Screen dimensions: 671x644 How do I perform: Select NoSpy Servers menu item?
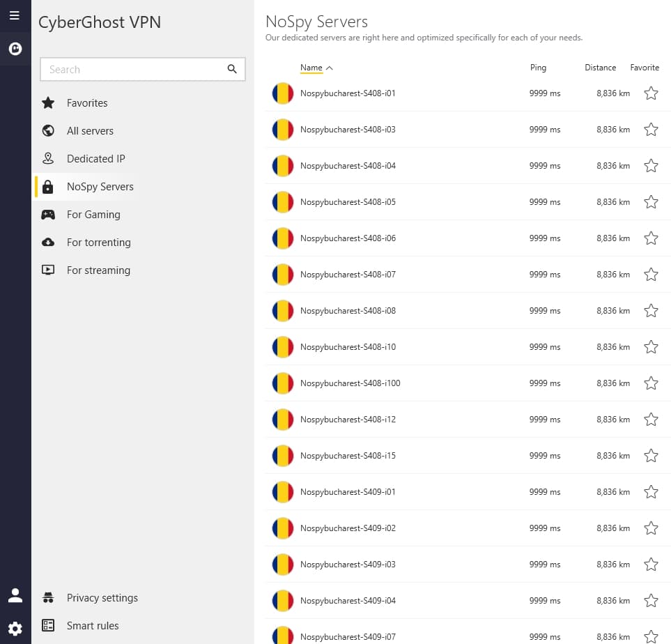(x=100, y=187)
